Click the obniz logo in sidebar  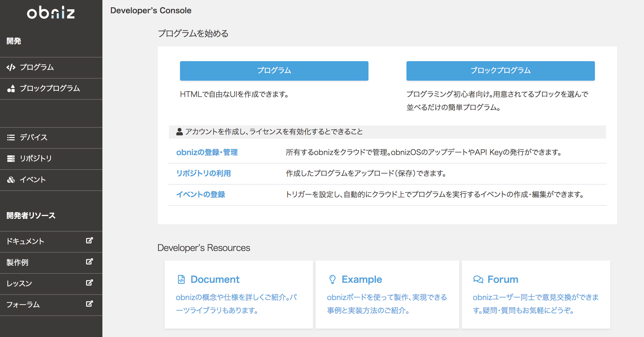[x=51, y=12]
